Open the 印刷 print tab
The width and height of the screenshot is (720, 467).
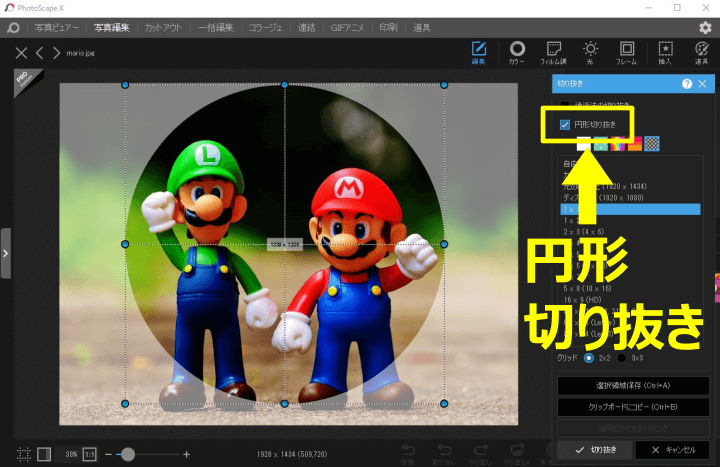[388, 28]
